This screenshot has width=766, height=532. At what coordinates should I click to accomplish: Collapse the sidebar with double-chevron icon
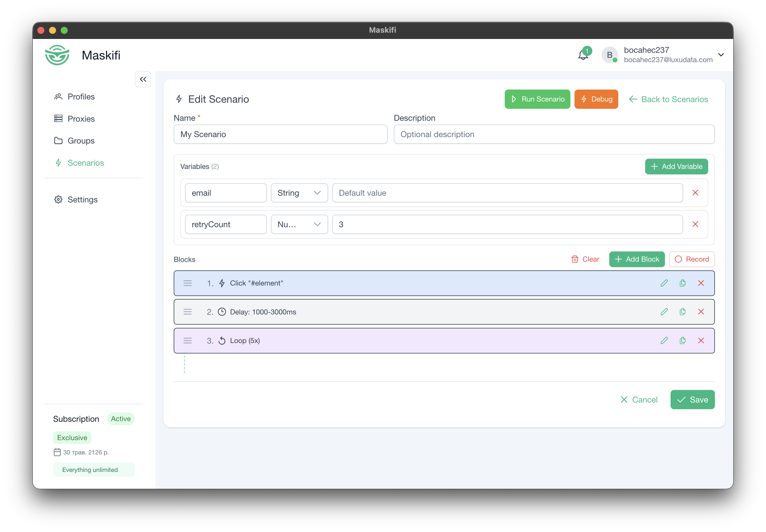(143, 79)
